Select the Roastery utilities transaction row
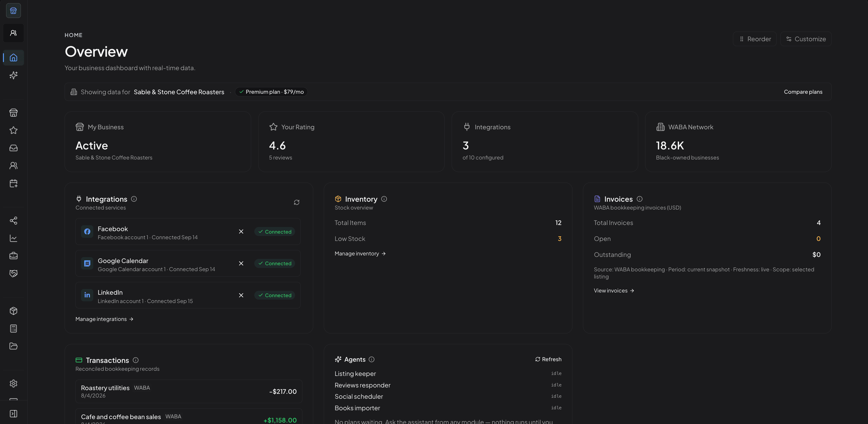The image size is (868, 424). point(189,391)
